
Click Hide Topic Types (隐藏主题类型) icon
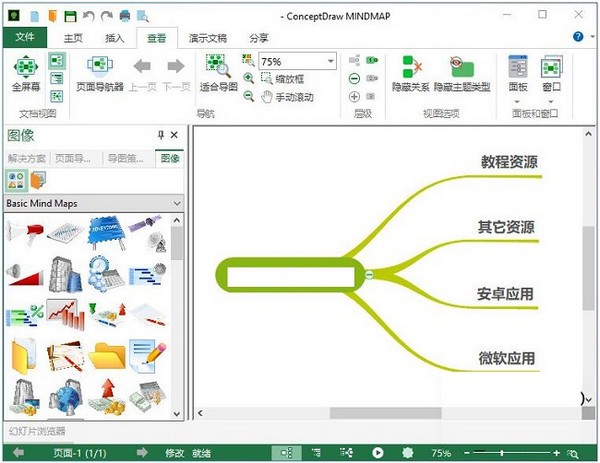[x=462, y=70]
